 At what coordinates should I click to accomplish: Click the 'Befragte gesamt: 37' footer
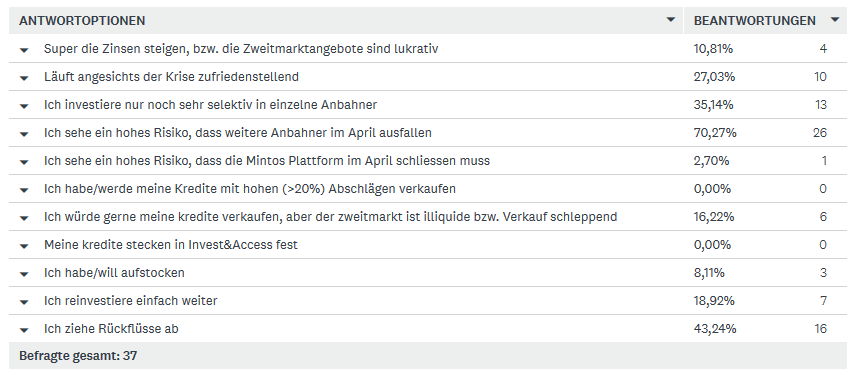point(78,356)
